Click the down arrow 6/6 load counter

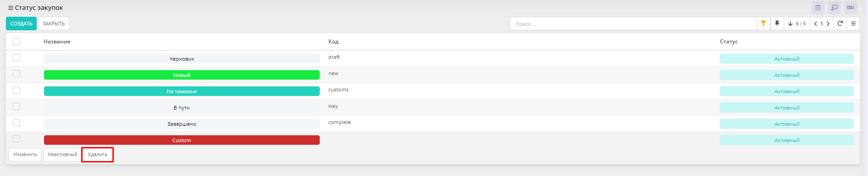coord(797,24)
